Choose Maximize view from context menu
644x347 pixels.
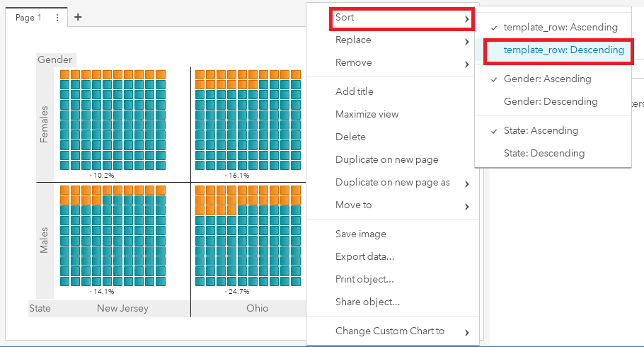click(367, 114)
